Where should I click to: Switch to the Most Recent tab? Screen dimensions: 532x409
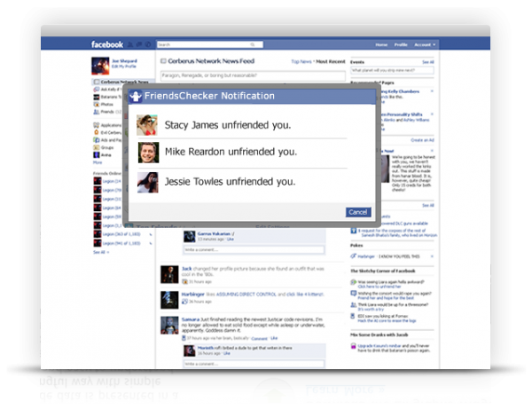[x=331, y=61]
